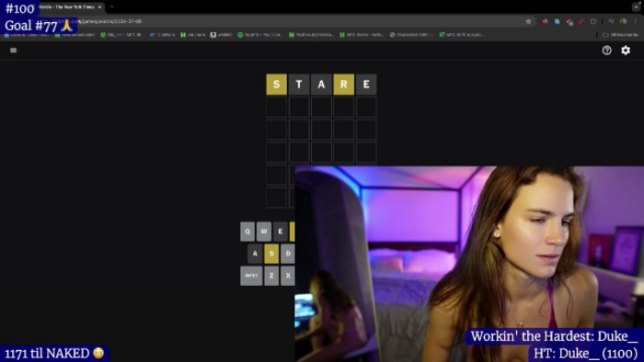Open the browser Extensions puzzle icon
Image resolution: width=644 pixels, height=362 pixels.
593,21
